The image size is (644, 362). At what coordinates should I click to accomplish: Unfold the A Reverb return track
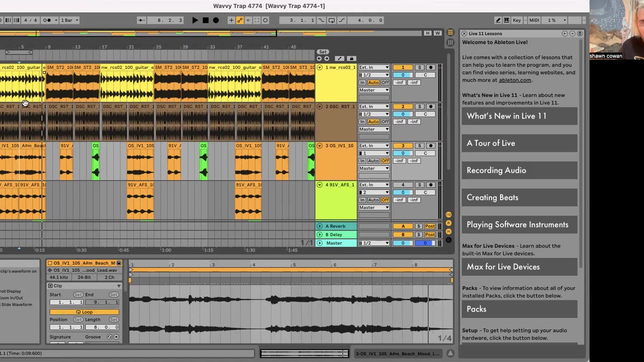point(320,226)
